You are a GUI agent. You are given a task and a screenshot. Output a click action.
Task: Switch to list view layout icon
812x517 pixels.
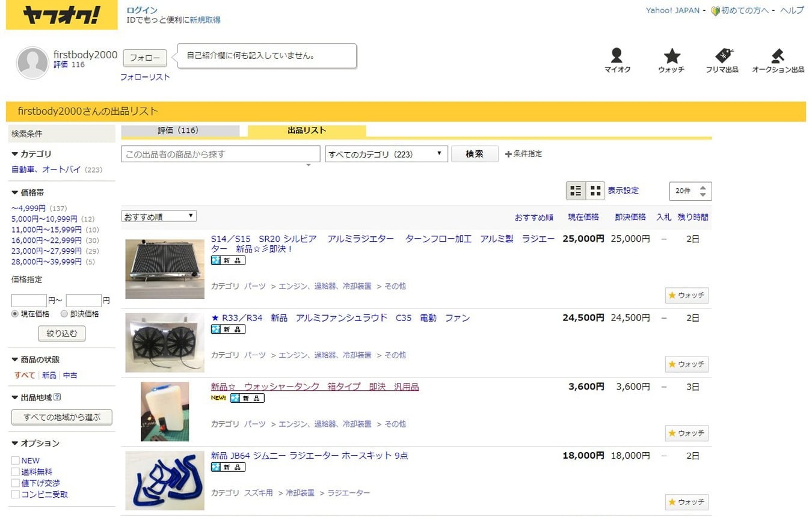(x=576, y=191)
